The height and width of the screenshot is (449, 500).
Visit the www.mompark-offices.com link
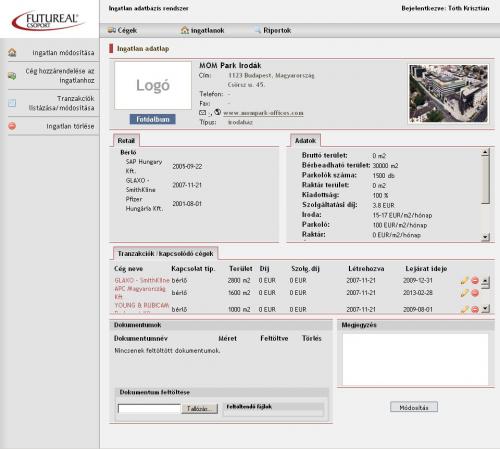[x=263, y=113]
